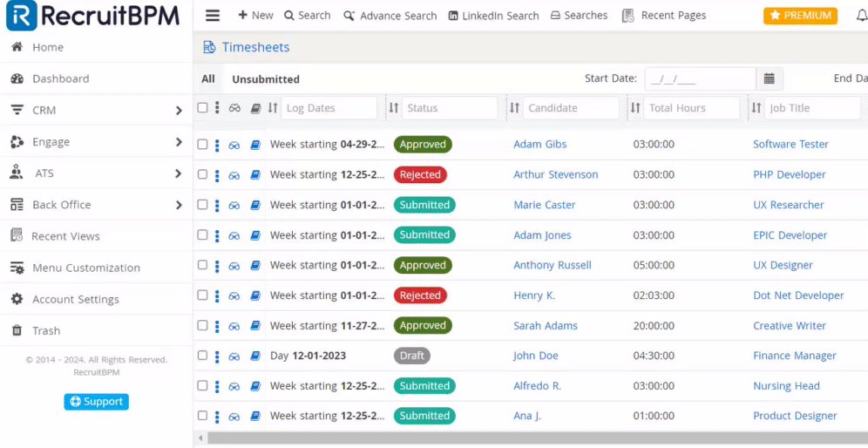Viewport: 868px width, 448px height.
Task: Sort by Total Hours column arrows
Action: point(635,108)
